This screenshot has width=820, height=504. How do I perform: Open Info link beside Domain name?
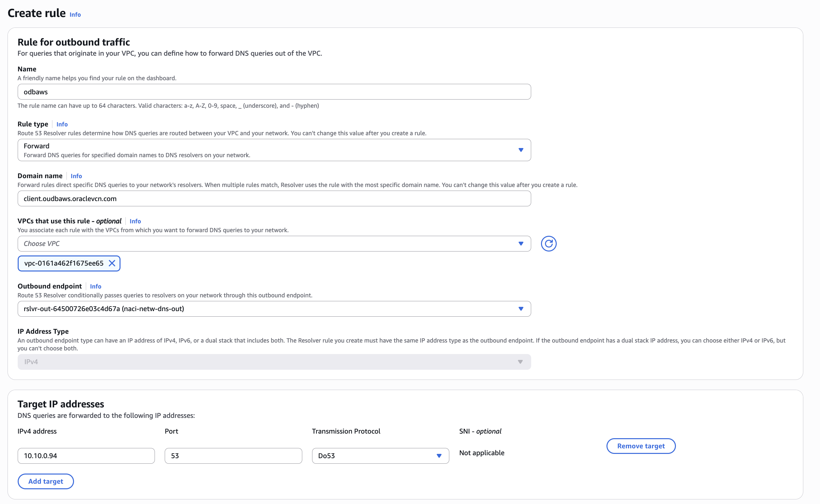(x=76, y=176)
